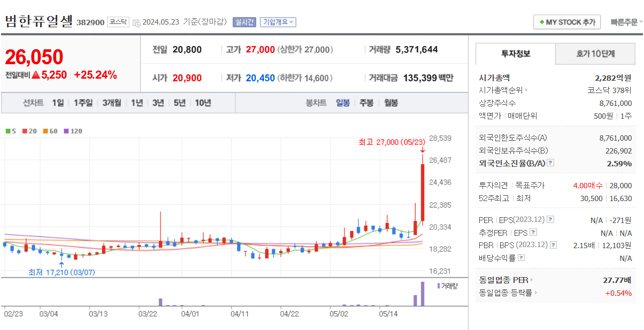
Task: Click the 거래량 value 5,371,644
Action: (x=417, y=50)
